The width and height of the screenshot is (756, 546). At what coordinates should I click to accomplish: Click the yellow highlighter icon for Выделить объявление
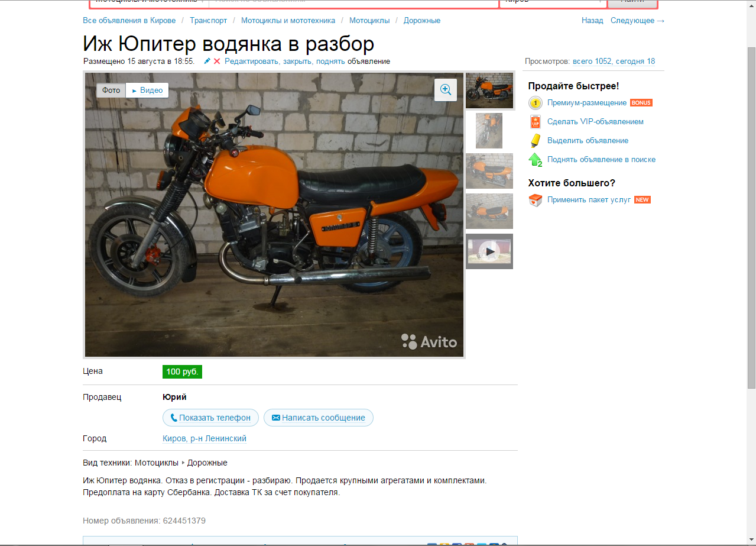tap(535, 141)
